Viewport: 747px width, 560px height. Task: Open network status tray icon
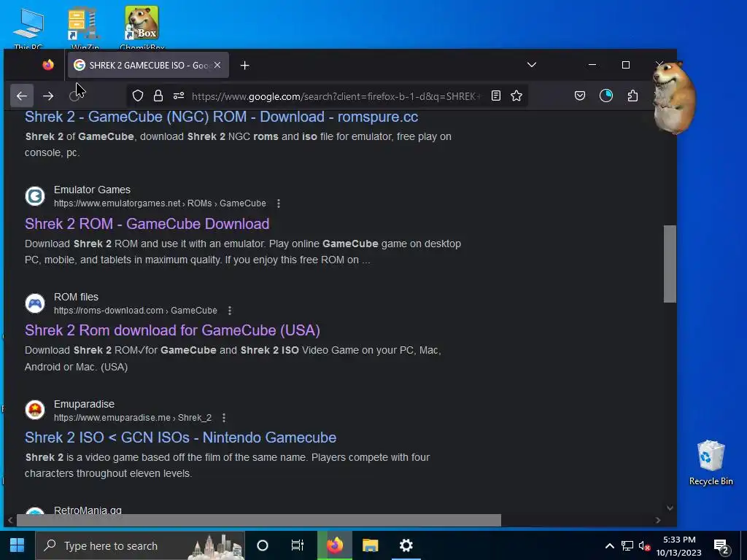point(627,545)
